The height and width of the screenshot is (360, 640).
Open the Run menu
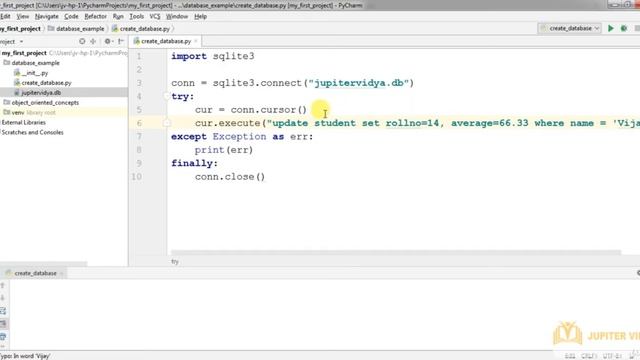tap(118, 16)
